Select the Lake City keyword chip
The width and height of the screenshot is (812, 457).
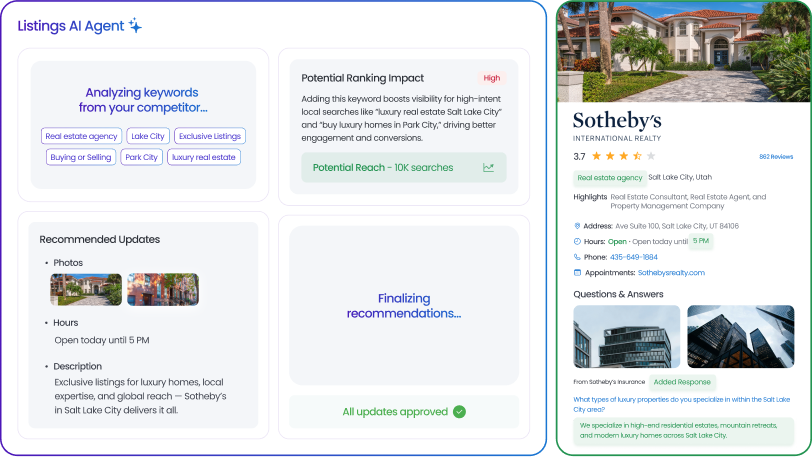coord(148,136)
